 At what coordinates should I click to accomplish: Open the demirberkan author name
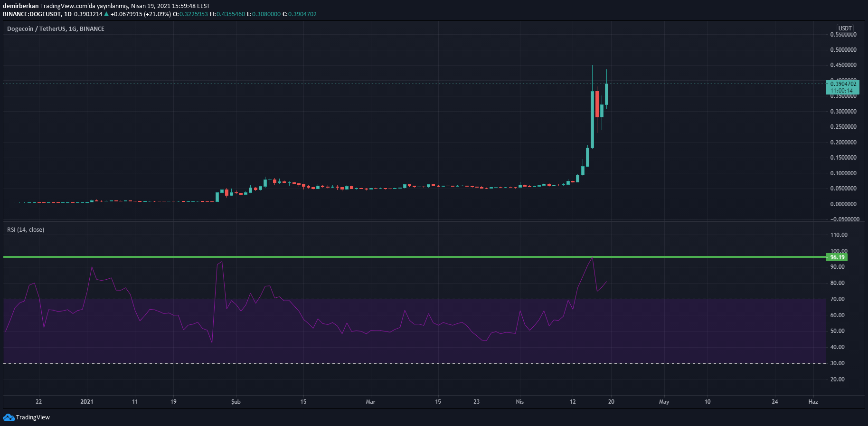[20, 6]
